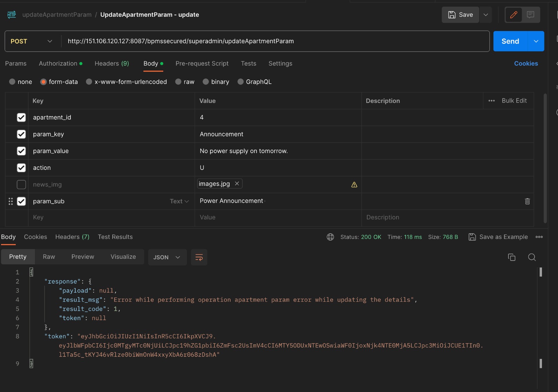This screenshot has height=392, width=558.
Task: Toggle word wrap icon in response
Action: [x=199, y=257]
